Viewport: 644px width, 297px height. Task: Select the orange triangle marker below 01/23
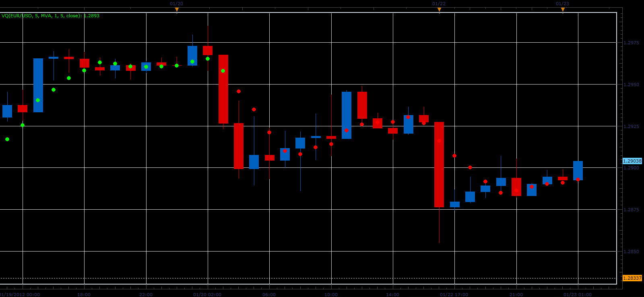(563, 10)
